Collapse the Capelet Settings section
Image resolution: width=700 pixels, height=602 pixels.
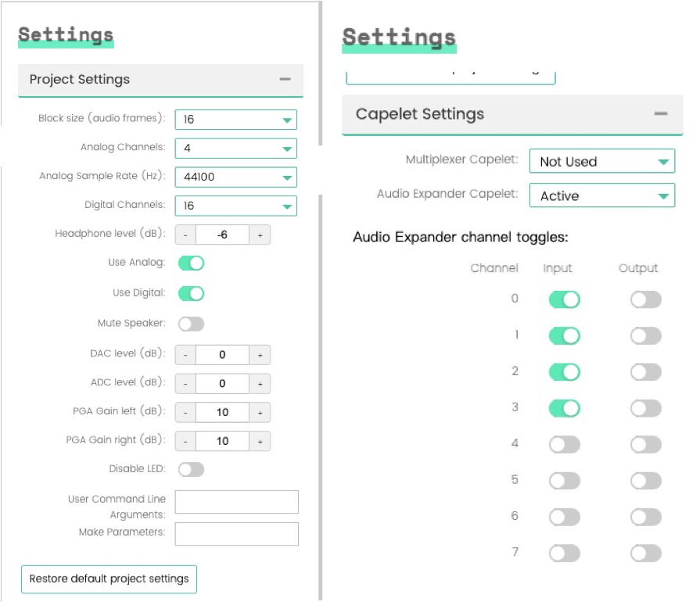pos(661,114)
